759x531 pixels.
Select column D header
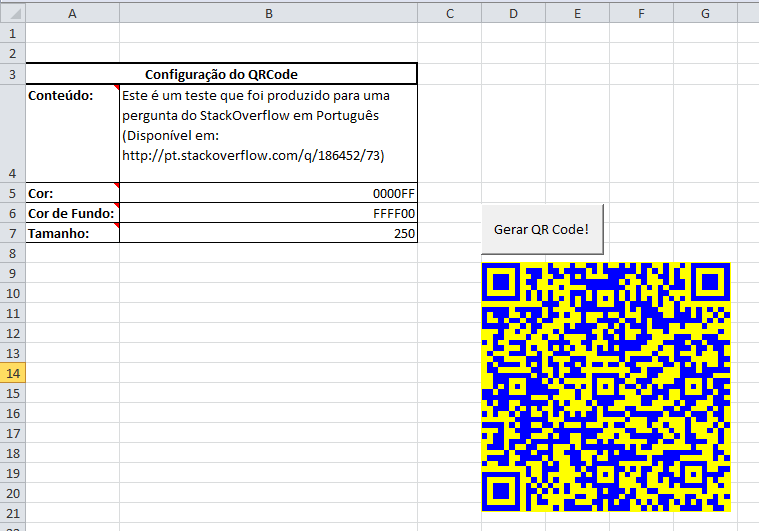click(514, 14)
